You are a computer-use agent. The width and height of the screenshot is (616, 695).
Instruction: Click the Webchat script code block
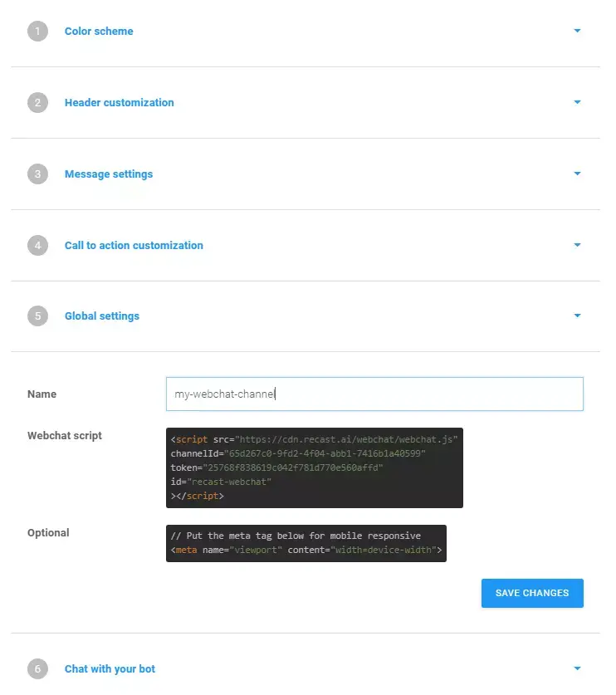click(314, 467)
